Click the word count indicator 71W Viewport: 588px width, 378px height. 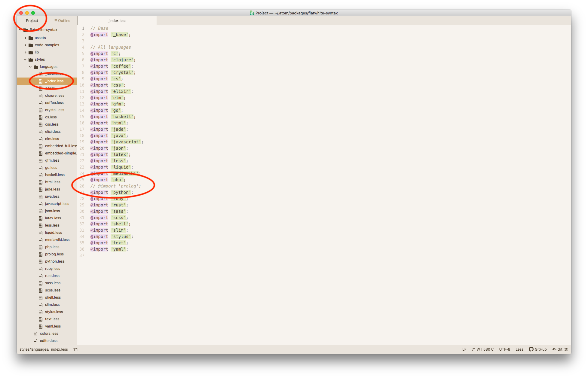[475, 349]
